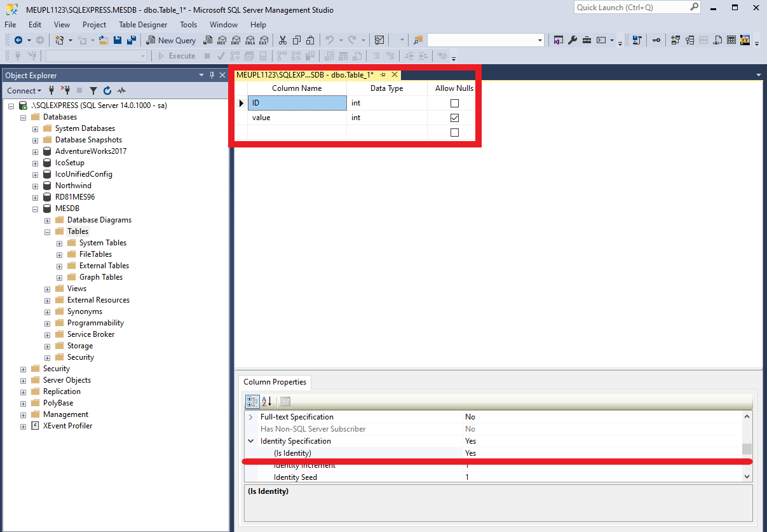This screenshot has width=767, height=532.
Task: Open the Properties wrench icon
Action: [x=572, y=40]
